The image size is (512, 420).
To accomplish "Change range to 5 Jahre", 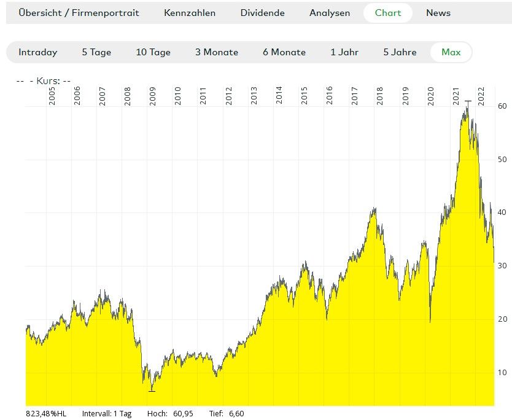I will click(x=400, y=52).
